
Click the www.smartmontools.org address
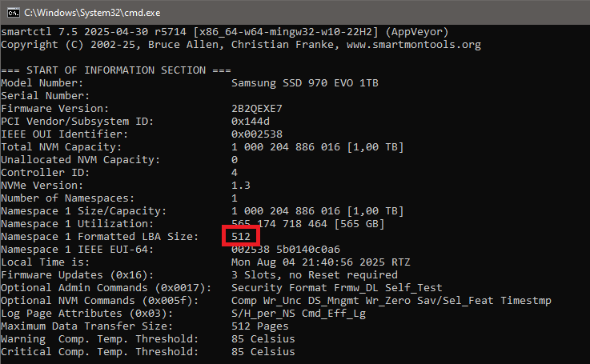414,45
